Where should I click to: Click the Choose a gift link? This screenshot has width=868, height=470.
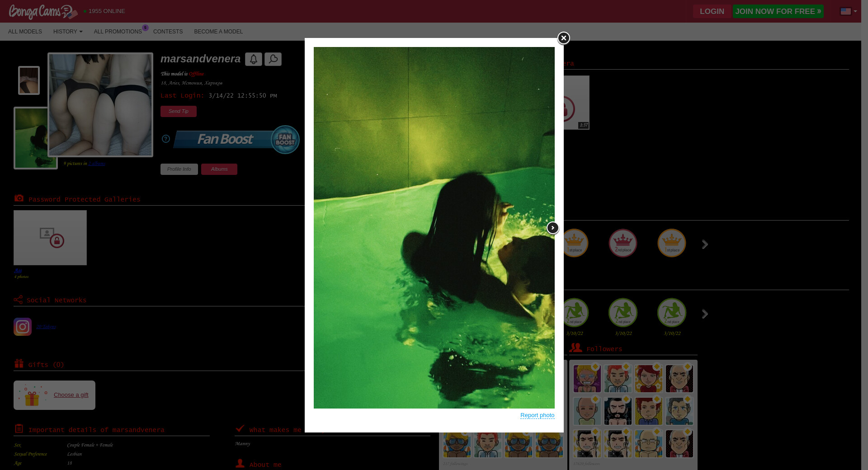[x=71, y=395]
